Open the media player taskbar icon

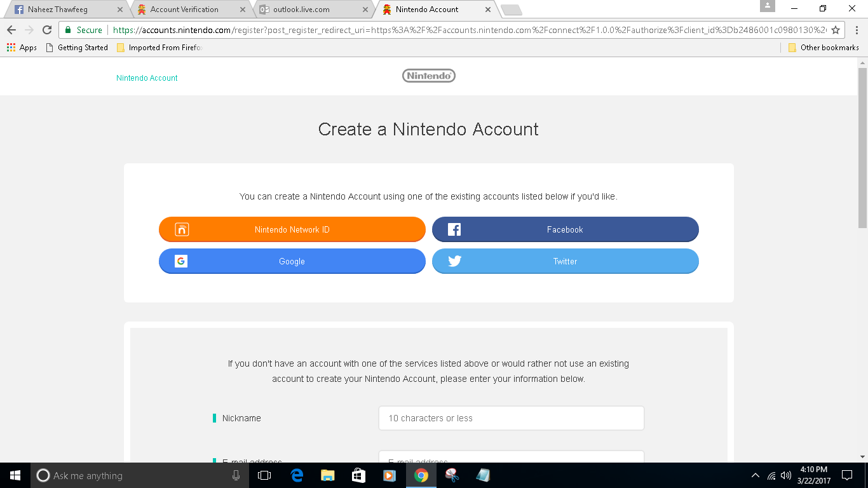[390, 475]
